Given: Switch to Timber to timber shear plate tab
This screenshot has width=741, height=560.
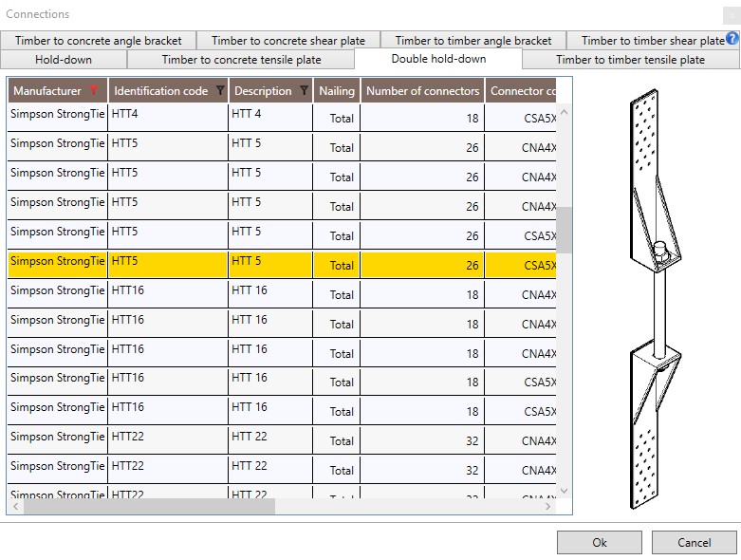Looking at the screenshot, I should point(653,41).
